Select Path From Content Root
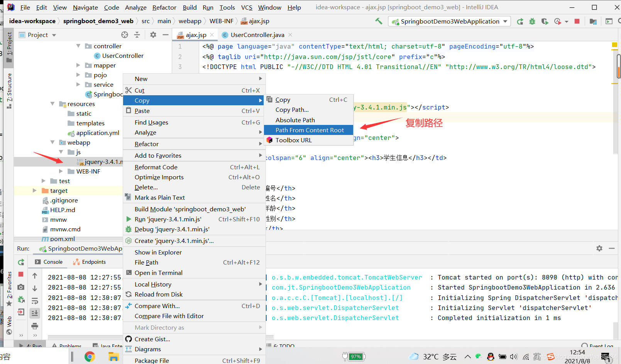Image resolution: width=621 pixels, height=364 pixels. pos(309,130)
